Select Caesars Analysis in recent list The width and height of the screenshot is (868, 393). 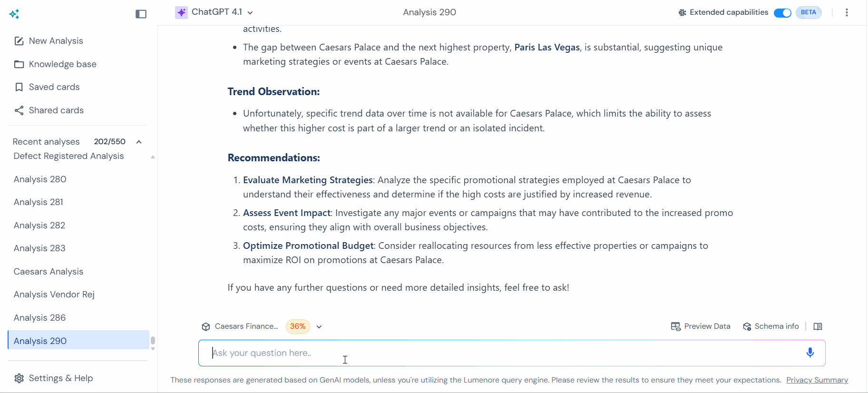(x=49, y=272)
